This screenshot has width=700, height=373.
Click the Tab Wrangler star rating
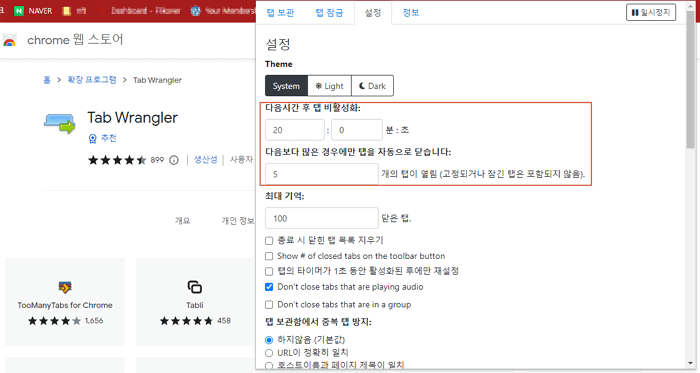tap(117, 160)
